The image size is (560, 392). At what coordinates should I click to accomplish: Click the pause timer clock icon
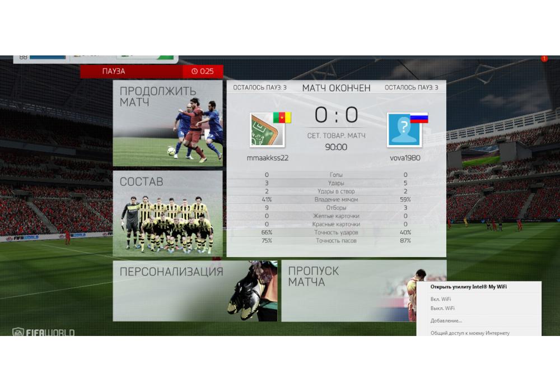(x=194, y=72)
